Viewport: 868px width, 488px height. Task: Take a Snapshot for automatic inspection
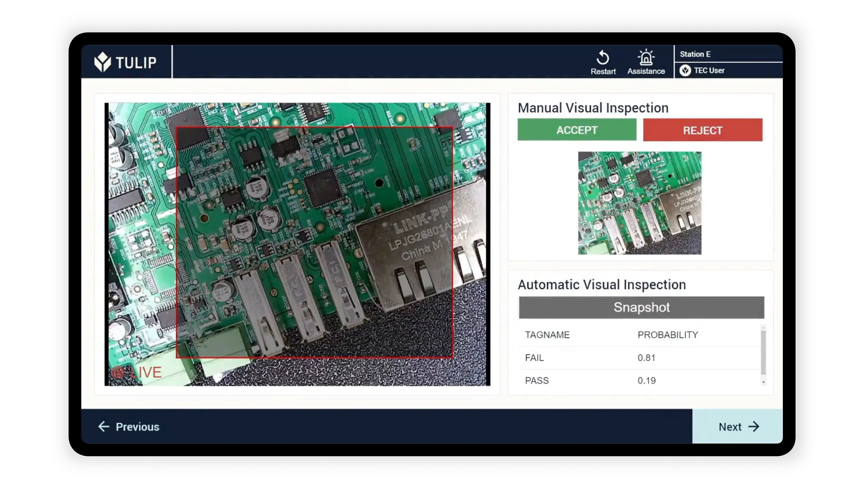641,307
